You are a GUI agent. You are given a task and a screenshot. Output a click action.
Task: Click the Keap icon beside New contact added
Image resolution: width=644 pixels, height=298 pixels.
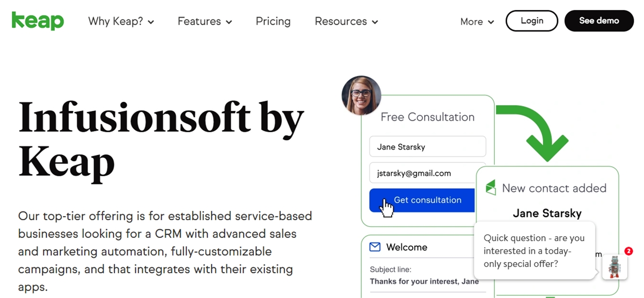coord(491,188)
